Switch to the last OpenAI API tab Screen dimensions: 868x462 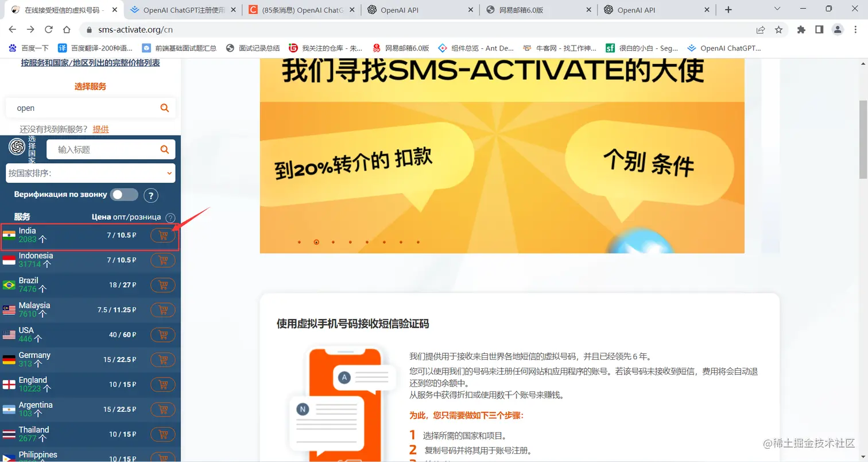click(x=657, y=10)
